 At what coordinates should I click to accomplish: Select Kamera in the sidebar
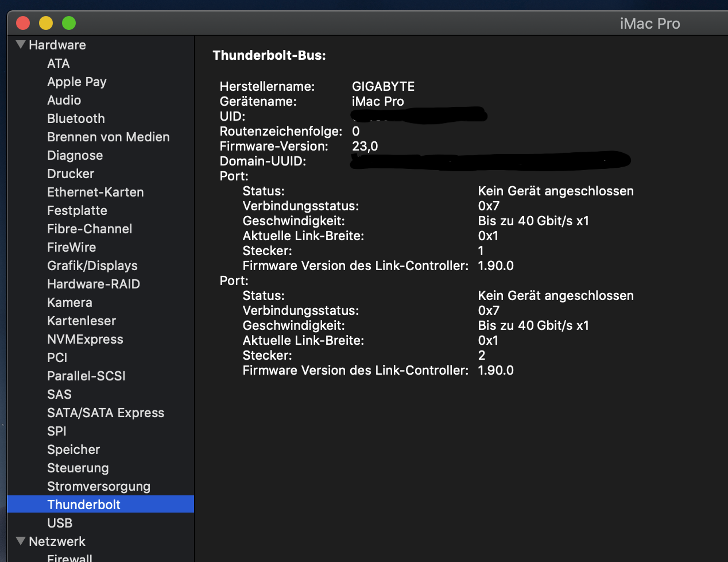(x=69, y=302)
